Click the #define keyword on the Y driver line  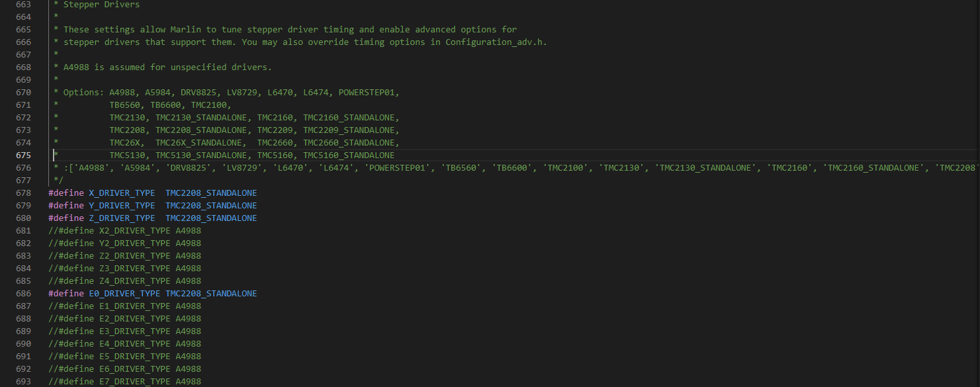pyautogui.click(x=66, y=206)
